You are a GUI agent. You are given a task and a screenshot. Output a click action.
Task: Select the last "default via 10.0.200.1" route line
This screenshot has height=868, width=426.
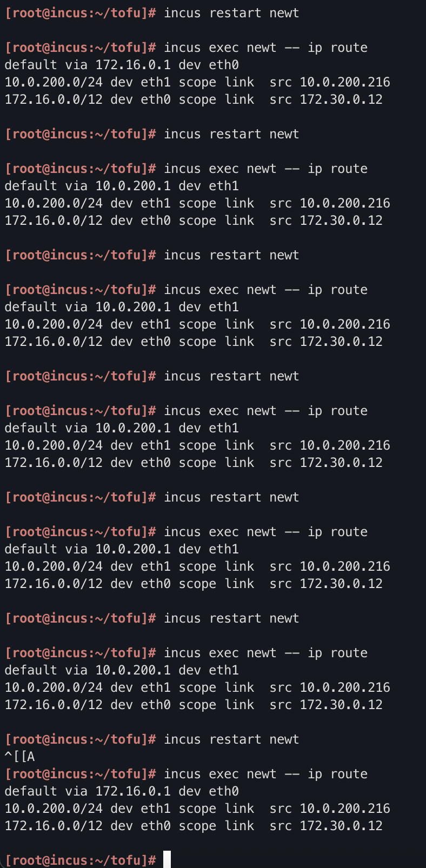(x=121, y=670)
